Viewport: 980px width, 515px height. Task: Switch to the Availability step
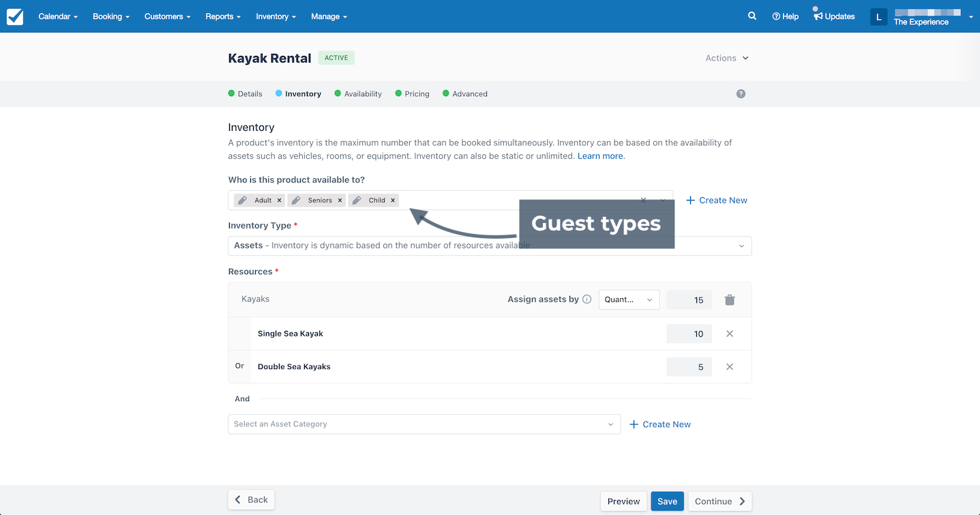pyautogui.click(x=358, y=94)
